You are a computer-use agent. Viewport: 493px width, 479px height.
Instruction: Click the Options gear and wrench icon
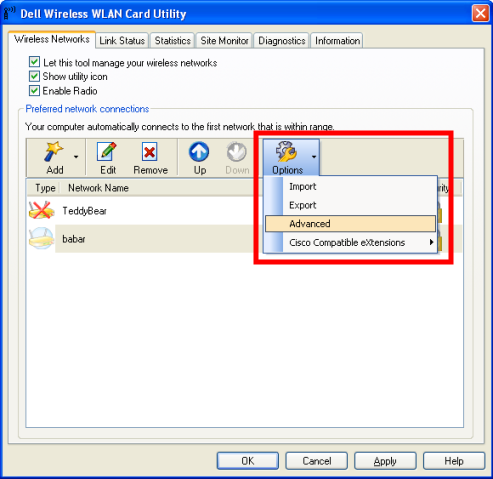point(286,151)
